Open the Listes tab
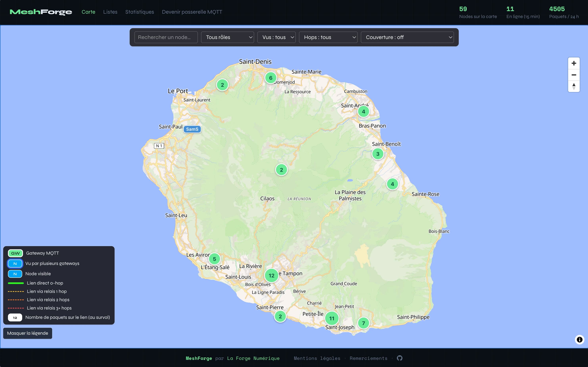This screenshot has height=367, width=588. (110, 12)
